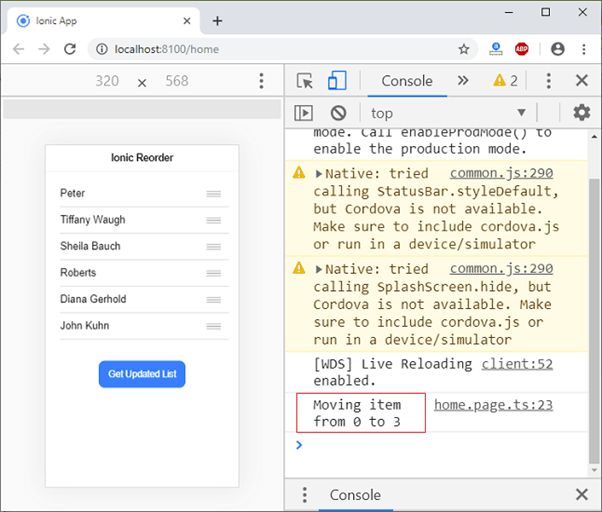
Task: Select the Roberts list item
Action: [144, 273]
